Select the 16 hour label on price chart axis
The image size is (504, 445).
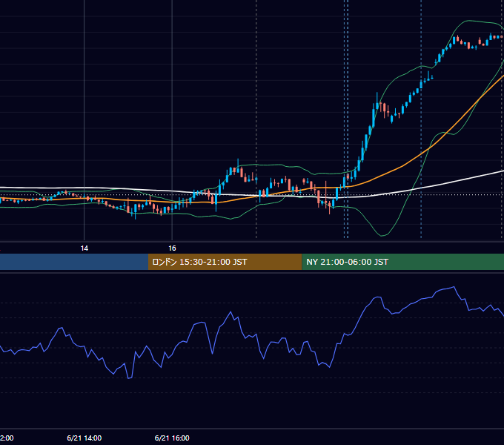point(172,248)
